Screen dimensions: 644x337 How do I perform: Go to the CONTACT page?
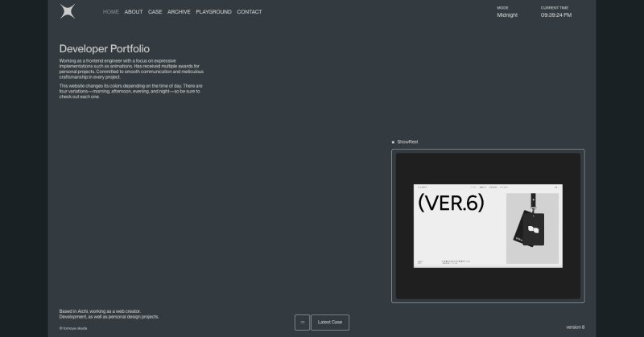coord(250,12)
